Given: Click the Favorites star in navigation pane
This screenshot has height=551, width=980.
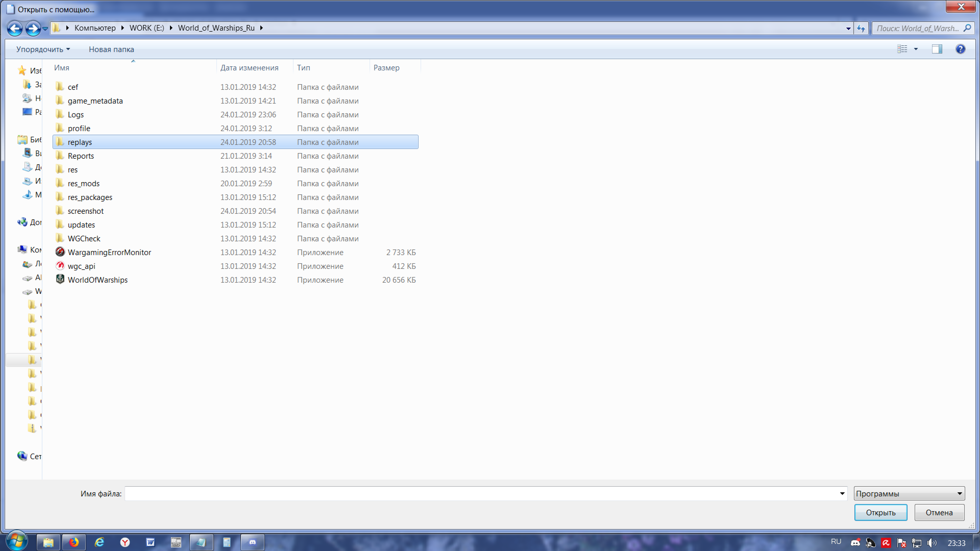Looking at the screenshot, I should click(22, 70).
